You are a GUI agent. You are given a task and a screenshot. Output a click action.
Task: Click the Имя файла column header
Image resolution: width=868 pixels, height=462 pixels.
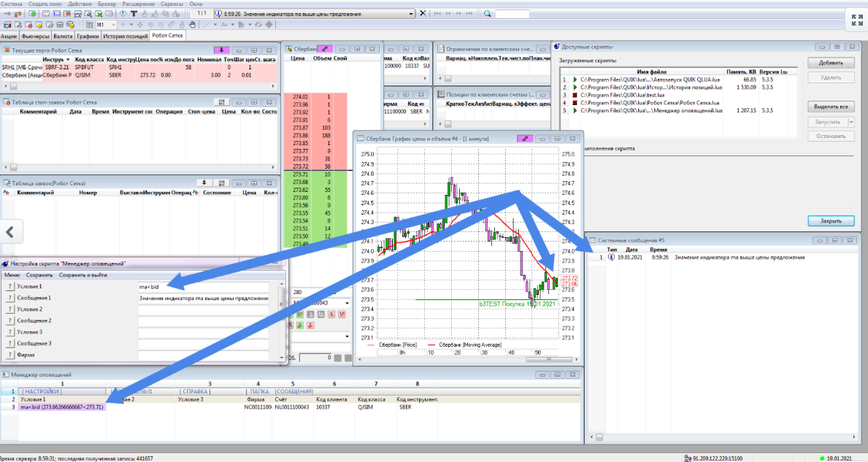click(x=651, y=72)
